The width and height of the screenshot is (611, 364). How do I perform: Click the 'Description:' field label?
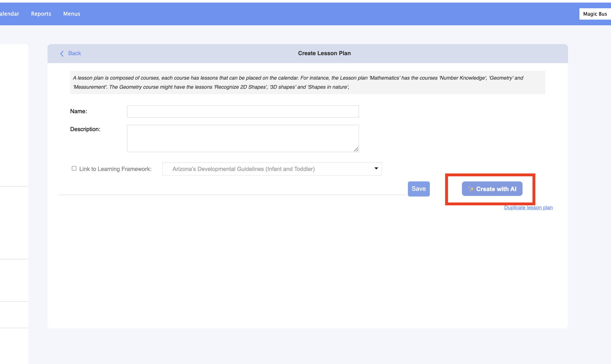[85, 129]
